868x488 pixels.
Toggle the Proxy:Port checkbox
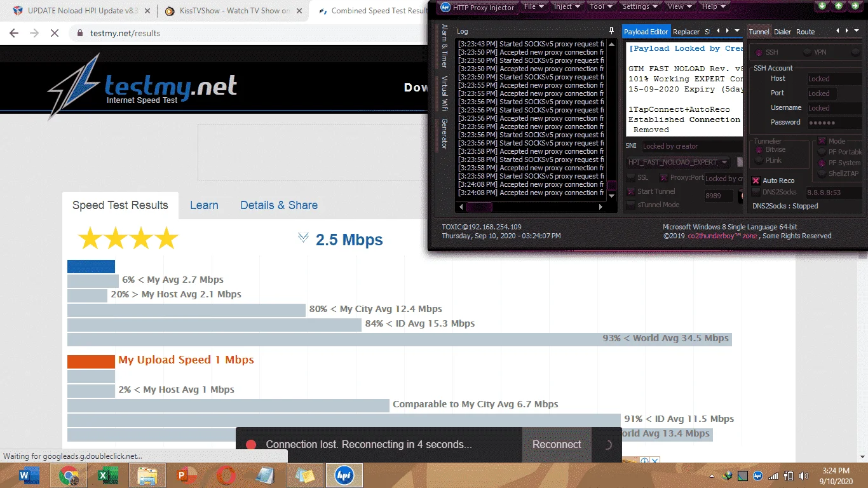[x=664, y=178]
